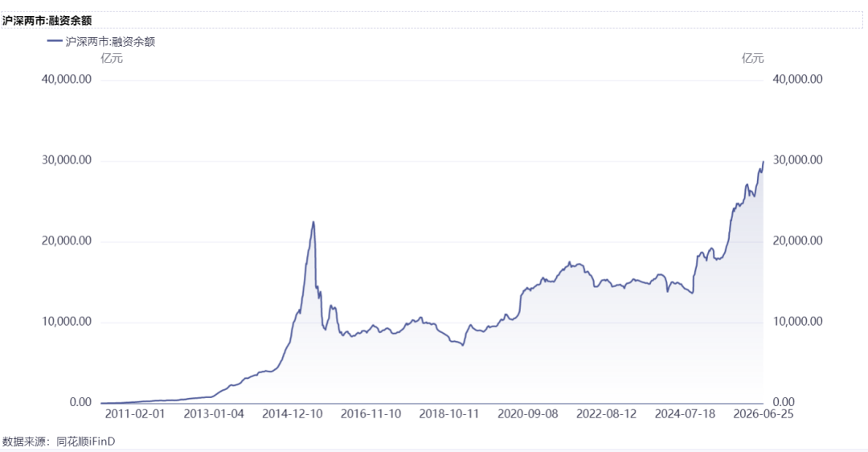
Task: Click the date label 2018-10-11
Action: coord(449,414)
